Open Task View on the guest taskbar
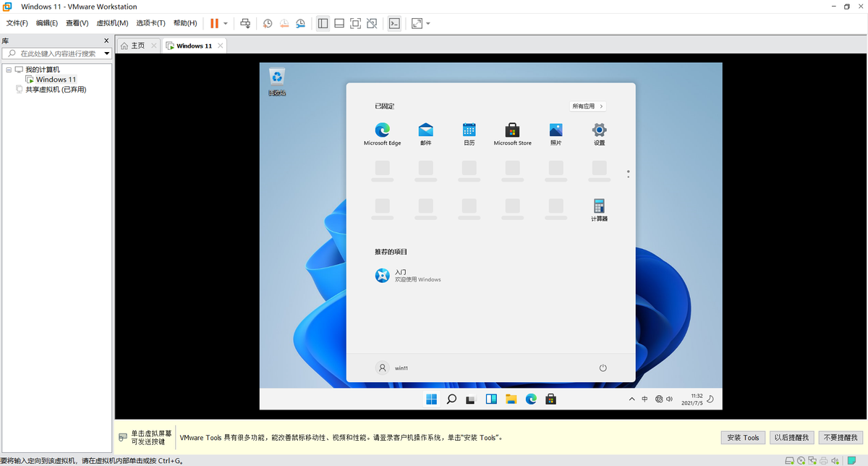Image resolution: width=868 pixels, height=466 pixels. 471,399
